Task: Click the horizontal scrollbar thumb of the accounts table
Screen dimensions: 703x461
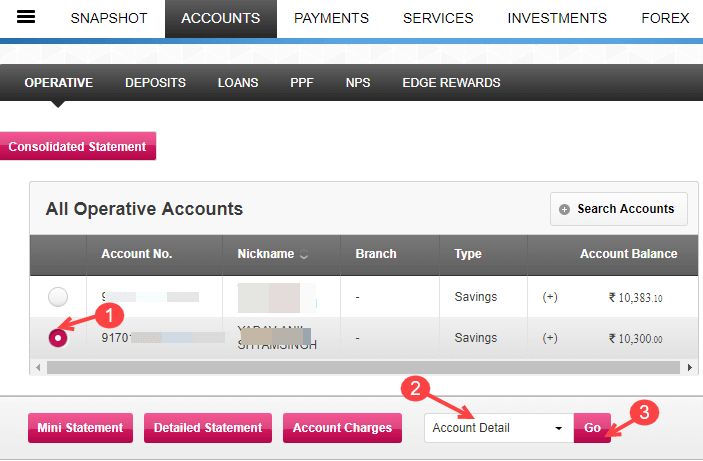Action: click(363, 368)
